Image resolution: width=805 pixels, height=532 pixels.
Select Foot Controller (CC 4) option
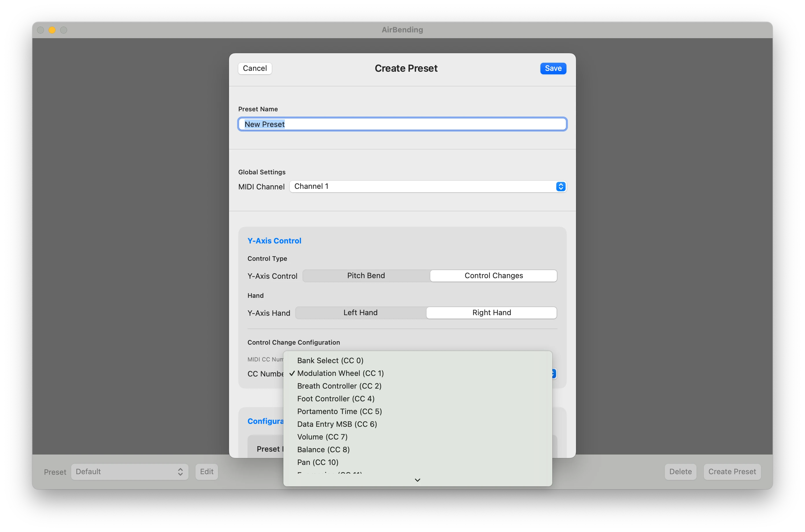(418, 399)
